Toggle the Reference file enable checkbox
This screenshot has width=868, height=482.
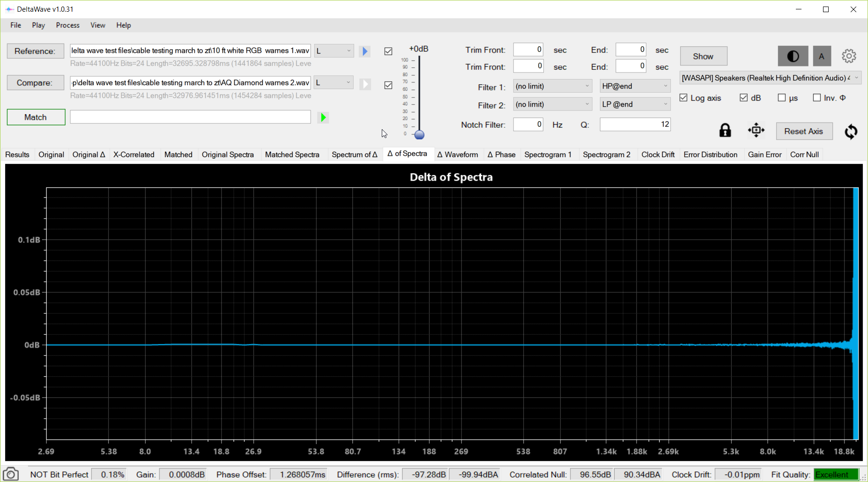coord(388,51)
